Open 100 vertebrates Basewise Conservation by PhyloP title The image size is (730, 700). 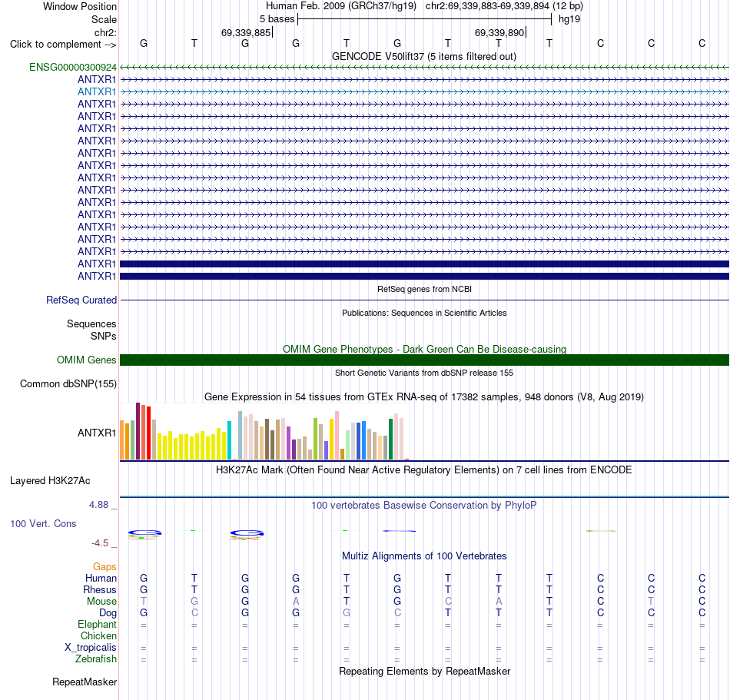point(424,506)
